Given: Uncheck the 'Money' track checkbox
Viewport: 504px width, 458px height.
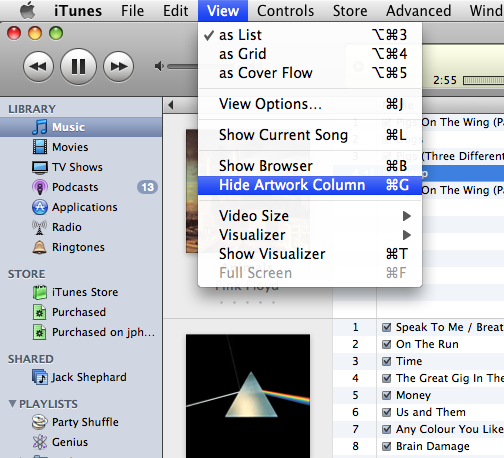Looking at the screenshot, I should [x=386, y=395].
